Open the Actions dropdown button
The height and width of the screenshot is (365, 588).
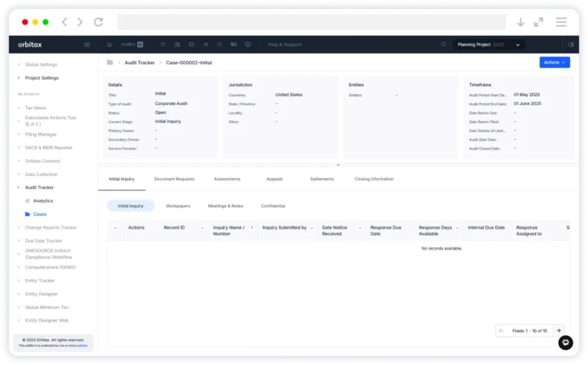[554, 62]
